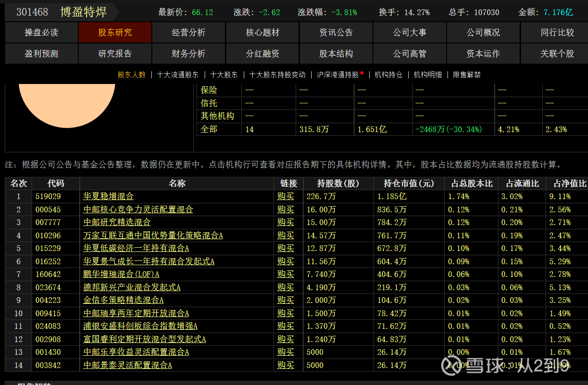Click the 占净值比 column header
The image size is (588, 385).
[x=567, y=184]
